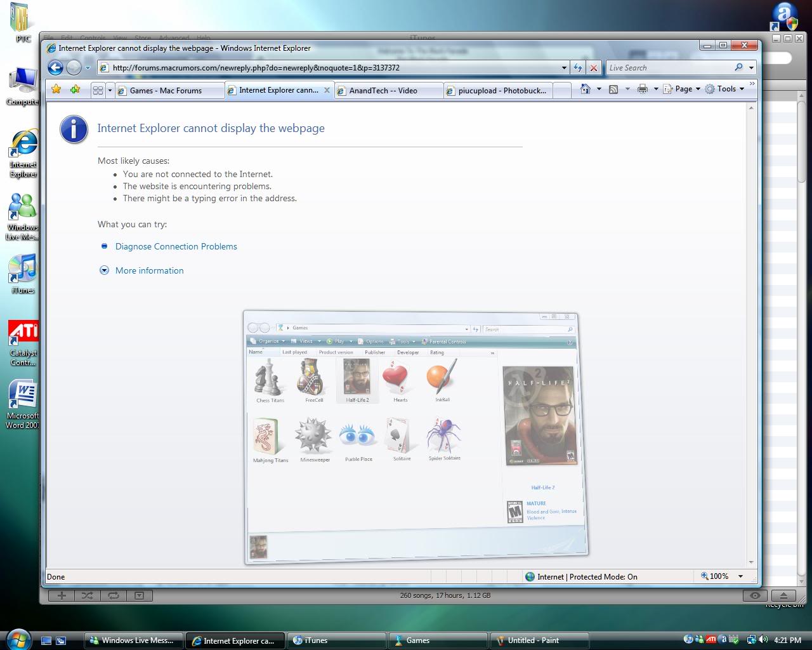Click the address bar URL field
The width and height of the screenshot is (812, 650).
tap(330, 68)
